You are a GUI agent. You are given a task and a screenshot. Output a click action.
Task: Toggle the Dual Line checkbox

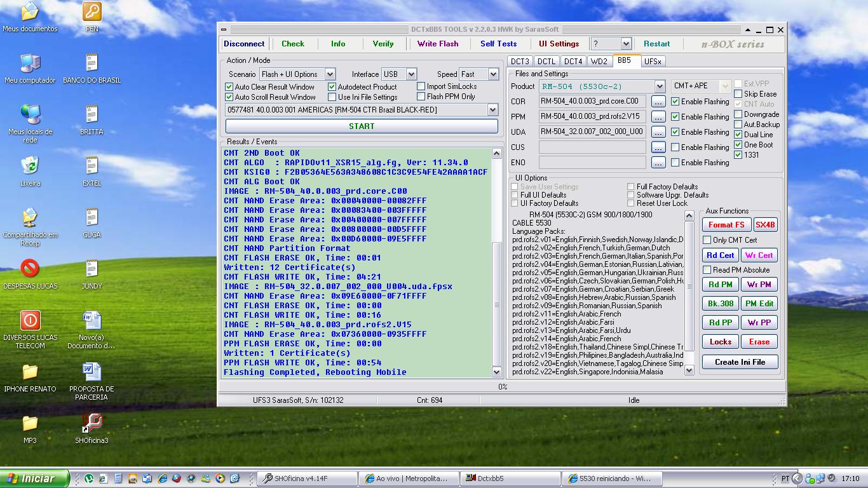point(738,135)
